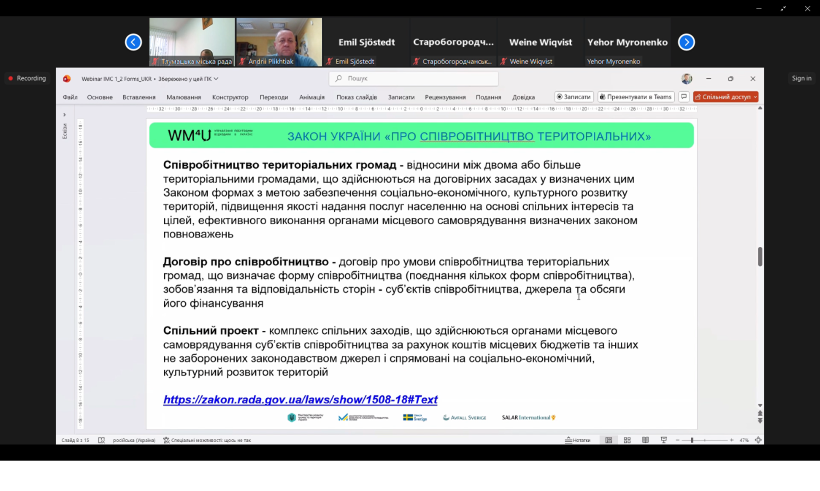Open the comments pane icon
This screenshot has width=820, height=491.
click(x=683, y=97)
